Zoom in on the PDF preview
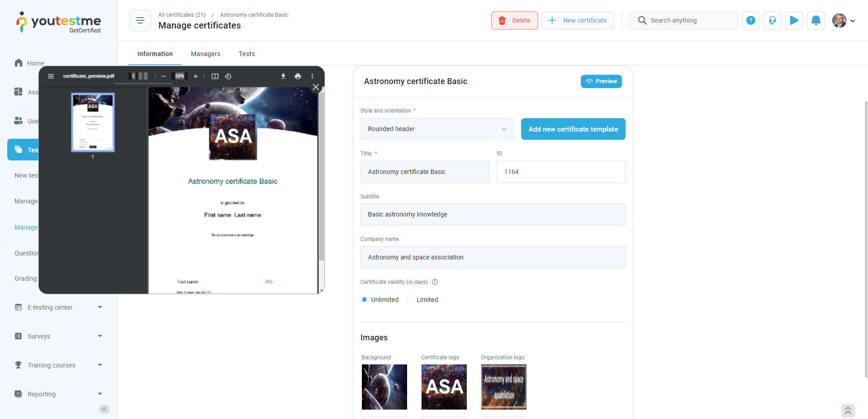Viewport: 868px width, 419px height. [x=195, y=76]
